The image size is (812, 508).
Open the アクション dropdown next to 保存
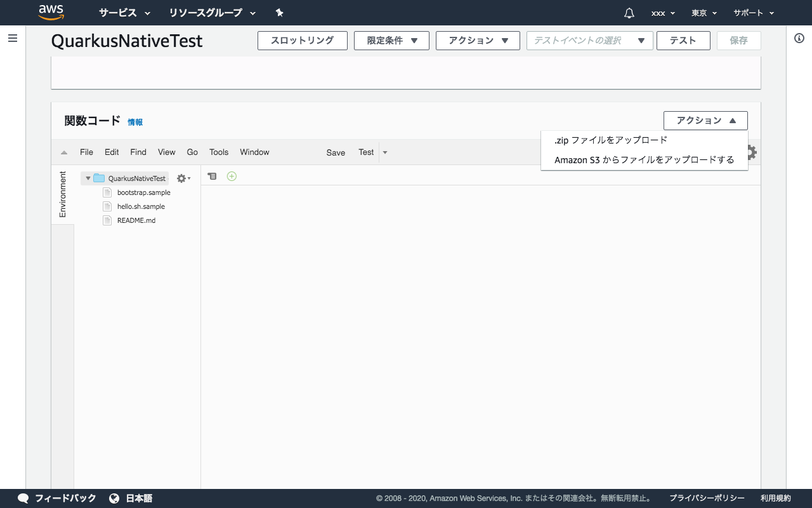478,40
